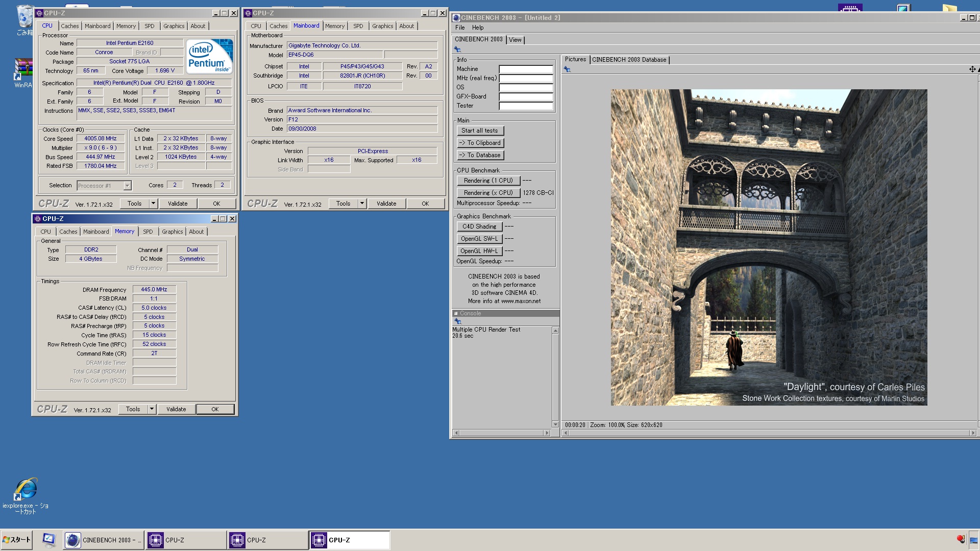Run the Rendering (x CPU) benchmark

pyautogui.click(x=488, y=193)
